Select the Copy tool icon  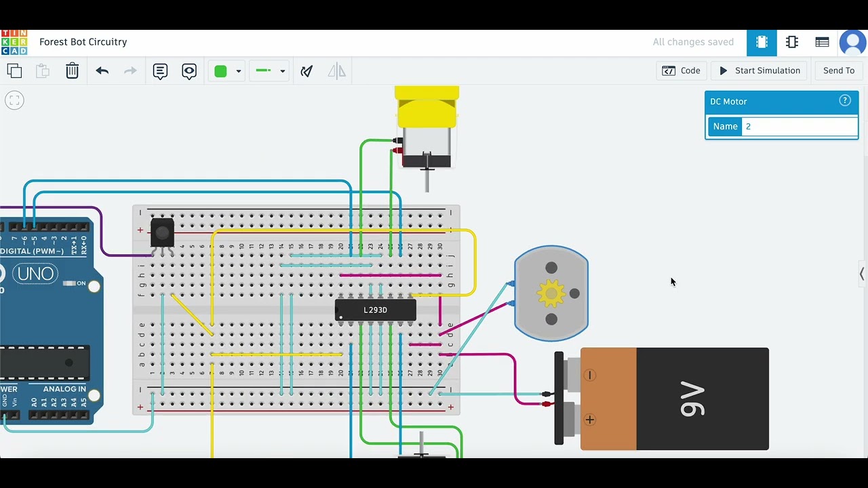point(14,70)
